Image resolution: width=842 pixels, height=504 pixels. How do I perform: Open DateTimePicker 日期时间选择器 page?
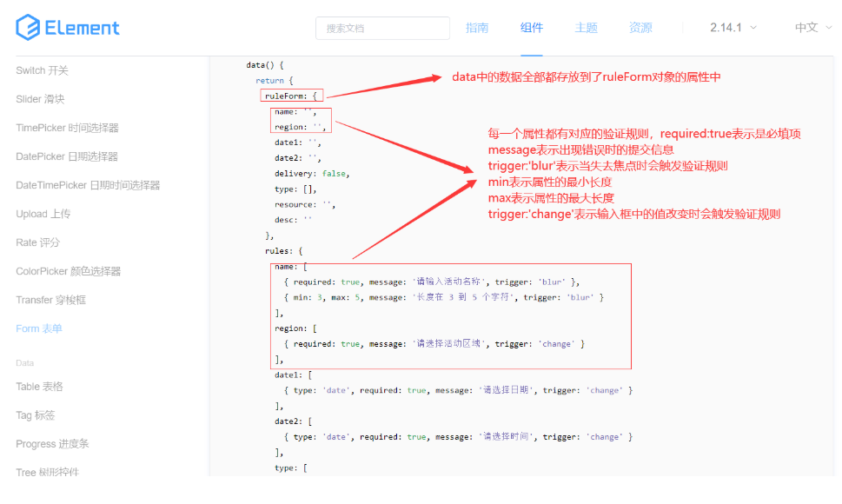coord(88,185)
